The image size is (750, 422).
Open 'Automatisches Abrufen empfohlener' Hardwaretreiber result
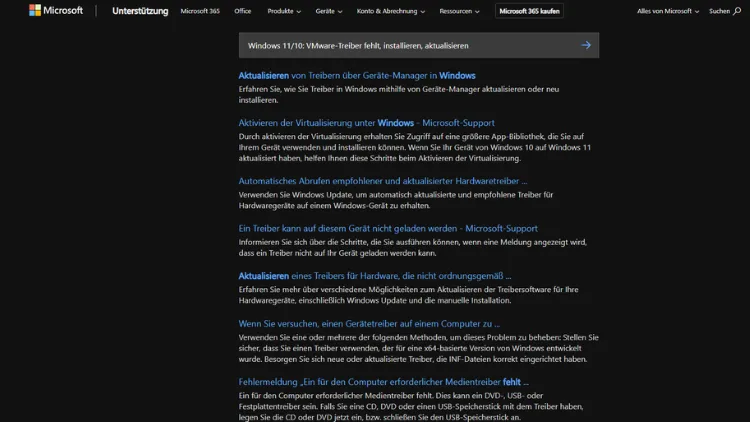[x=383, y=181]
